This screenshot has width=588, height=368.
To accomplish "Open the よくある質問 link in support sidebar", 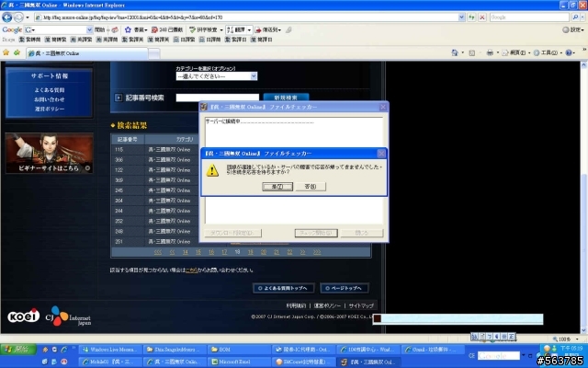I will [49, 90].
